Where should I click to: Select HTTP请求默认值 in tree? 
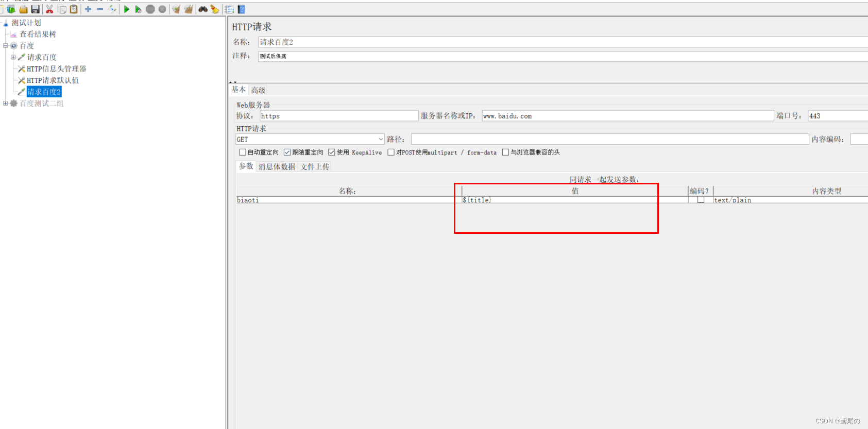[x=53, y=80]
